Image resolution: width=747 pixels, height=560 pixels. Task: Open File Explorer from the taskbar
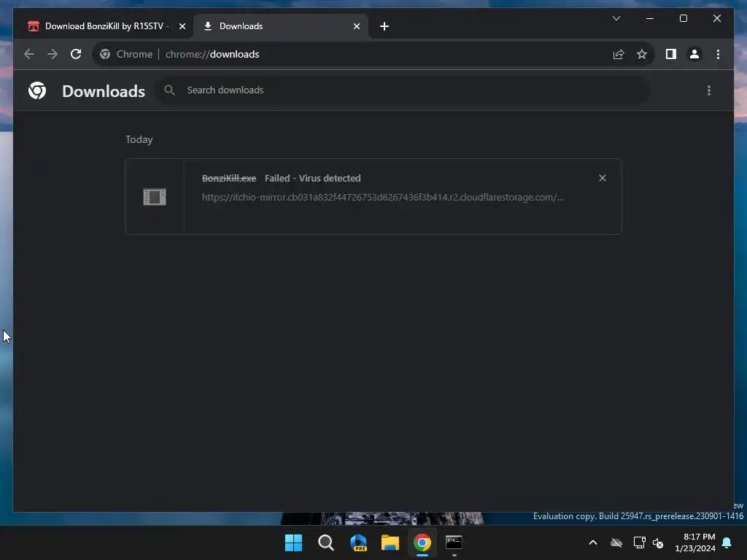click(x=390, y=542)
